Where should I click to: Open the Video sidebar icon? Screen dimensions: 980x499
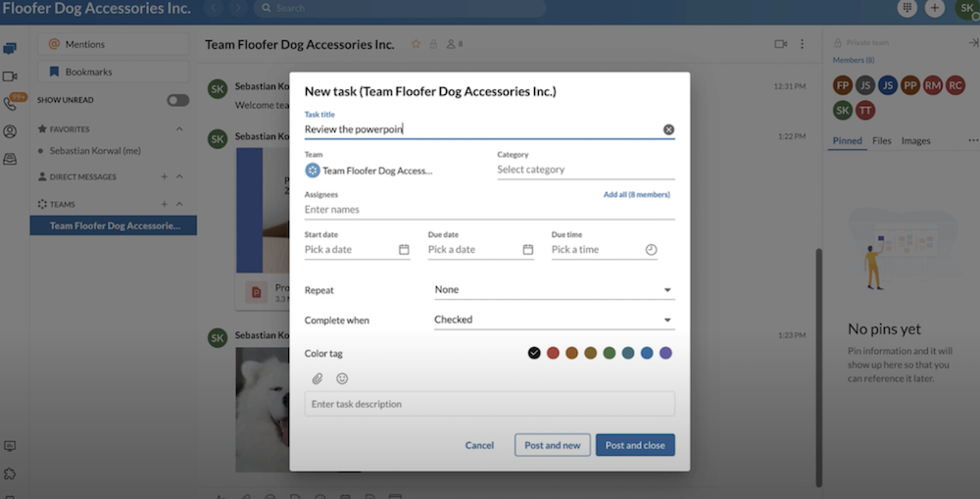(10, 76)
